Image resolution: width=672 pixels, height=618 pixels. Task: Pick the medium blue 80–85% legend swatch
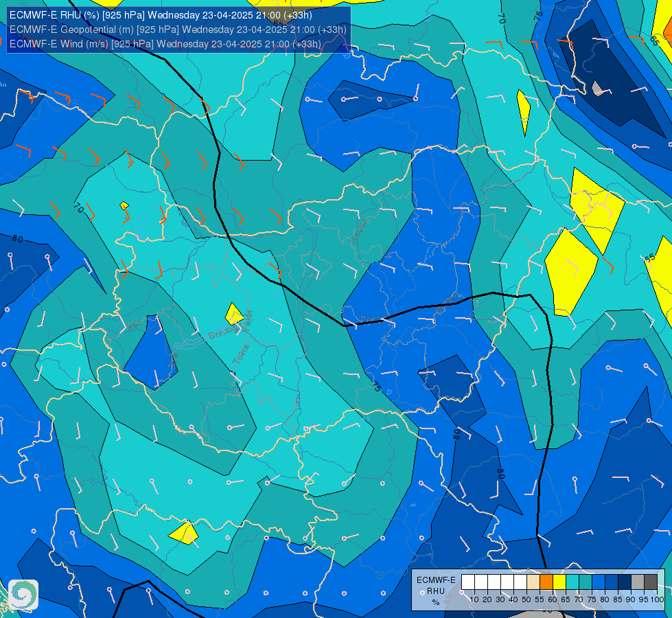coord(612,582)
